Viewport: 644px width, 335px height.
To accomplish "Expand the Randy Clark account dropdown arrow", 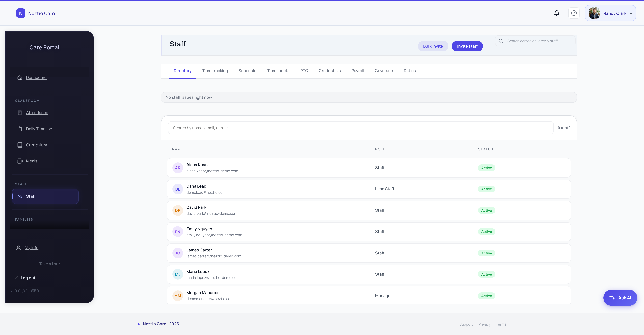I will coord(631,13).
